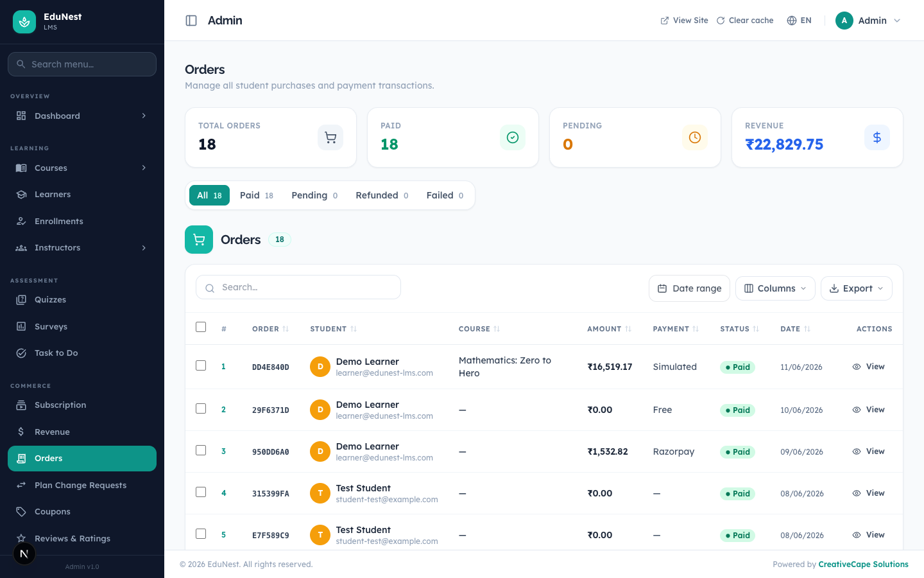The image size is (924, 578).
Task: Click the eye icon for order DD4E840D
Action: pyautogui.click(x=857, y=367)
